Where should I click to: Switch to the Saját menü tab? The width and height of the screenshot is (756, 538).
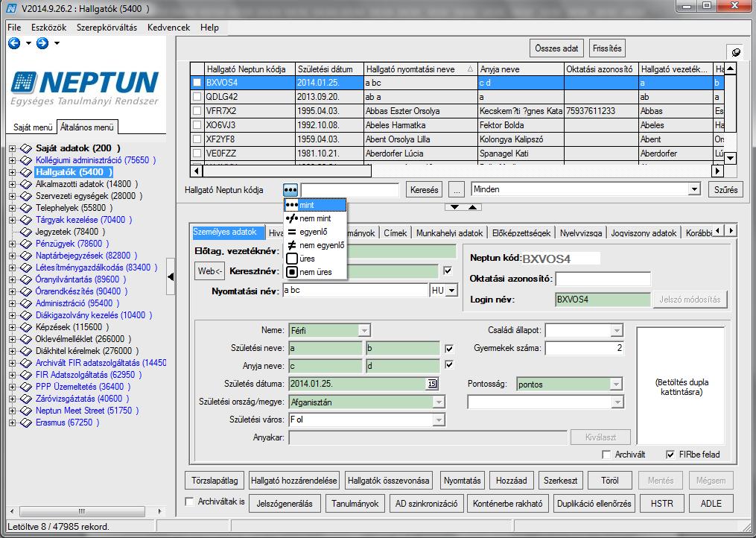(33, 127)
